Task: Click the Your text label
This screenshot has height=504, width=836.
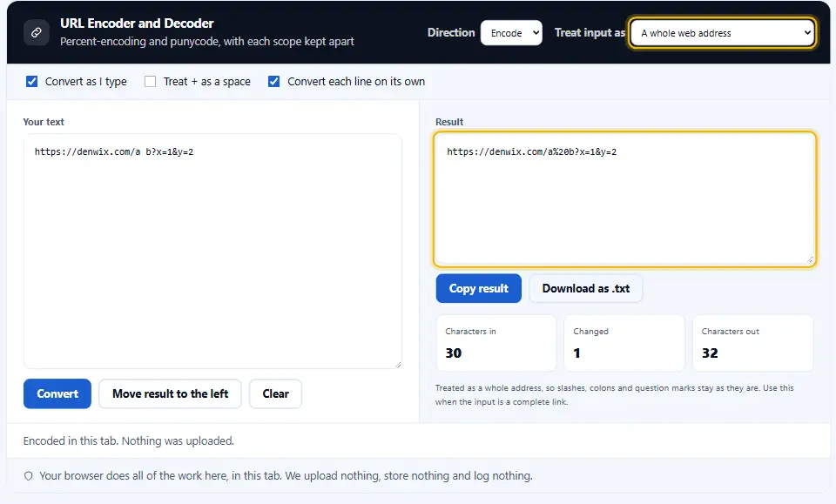Action: coord(44,122)
